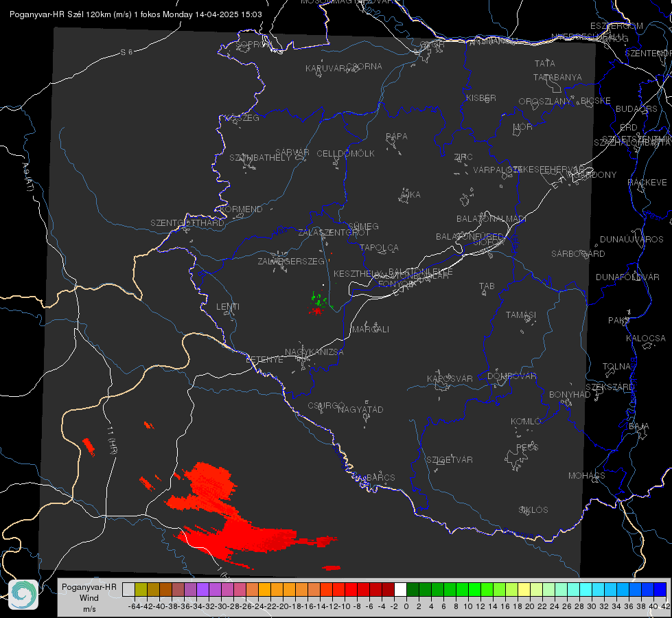Click the KOMLÓ city label
This screenshot has width=672, height=618.
click(525, 422)
